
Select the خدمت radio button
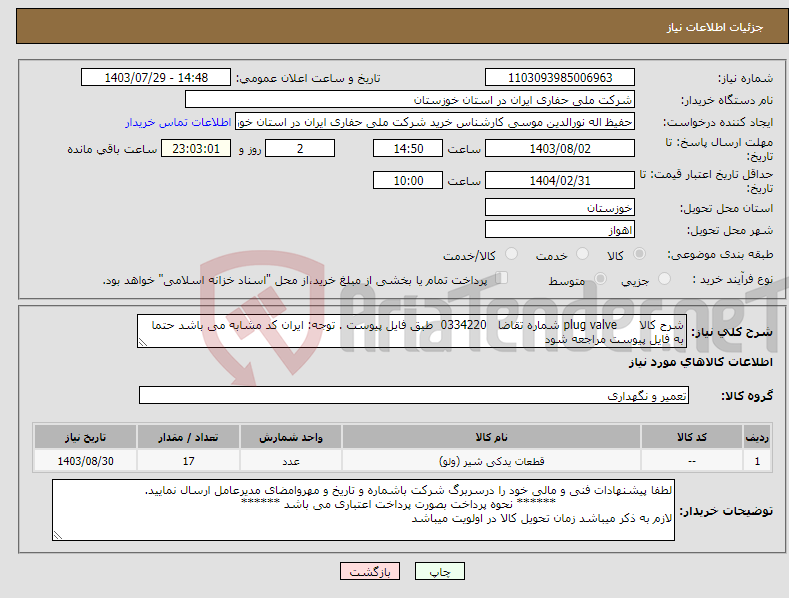pyautogui.click(x=582, y=254)
